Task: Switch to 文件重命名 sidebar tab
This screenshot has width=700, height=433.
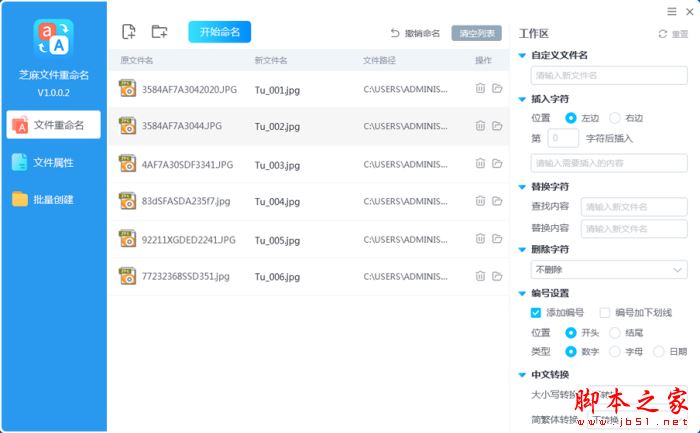Action: 54,125
